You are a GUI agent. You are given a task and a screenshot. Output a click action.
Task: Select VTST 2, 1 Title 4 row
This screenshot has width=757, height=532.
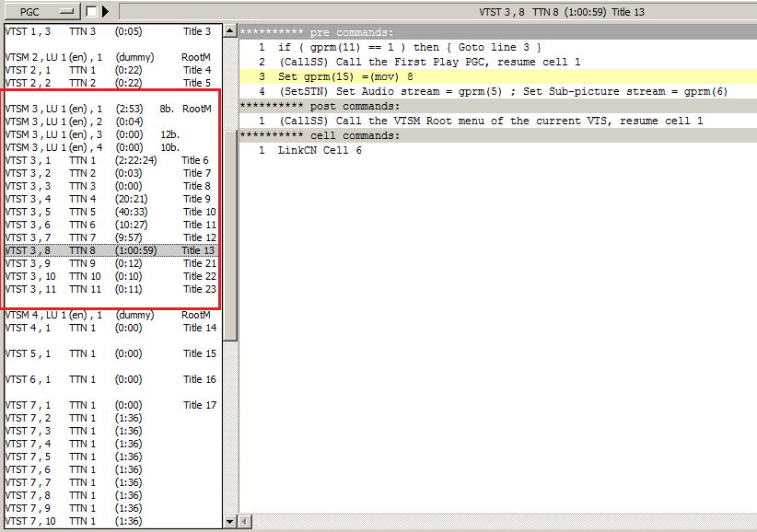pos(112,71)
